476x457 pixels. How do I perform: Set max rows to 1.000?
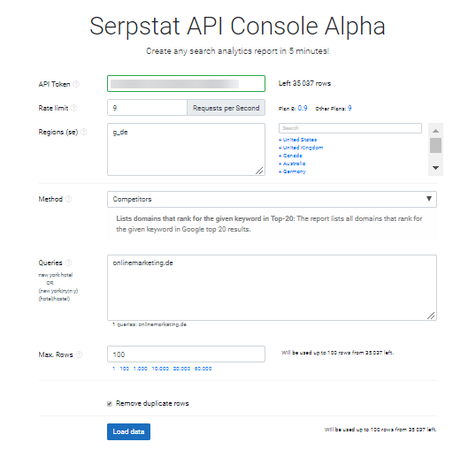point(141,369)
